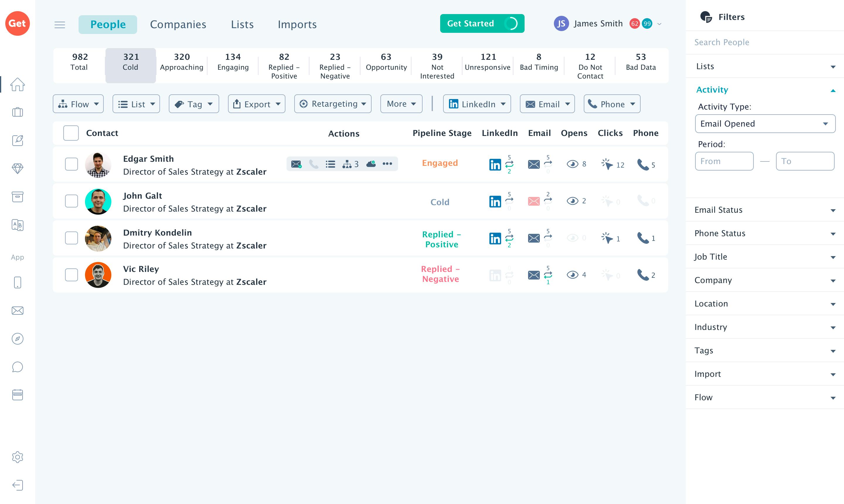Click the Get Started button
844x504 pixels.
point(470,23)
